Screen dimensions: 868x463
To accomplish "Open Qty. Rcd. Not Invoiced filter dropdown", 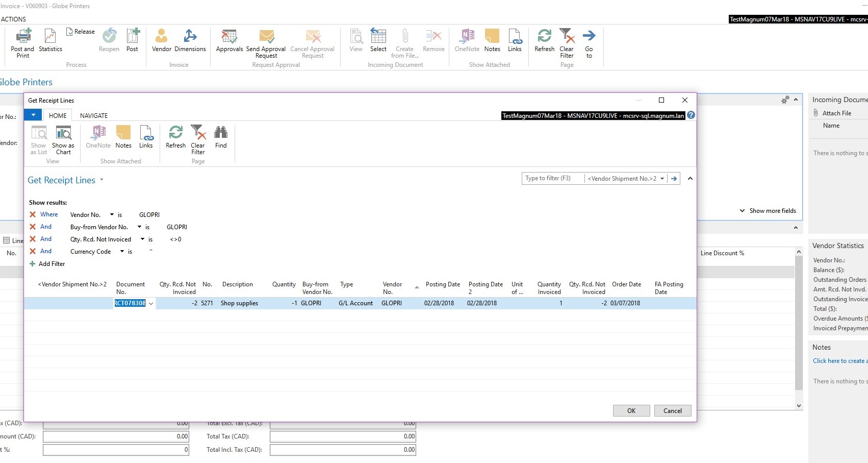I will point(142,239).
